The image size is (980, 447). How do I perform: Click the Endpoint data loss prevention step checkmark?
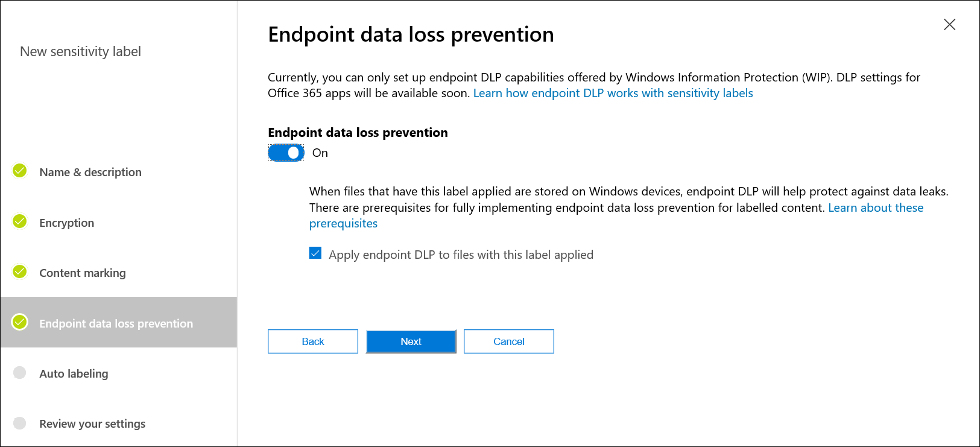(20, 323)
